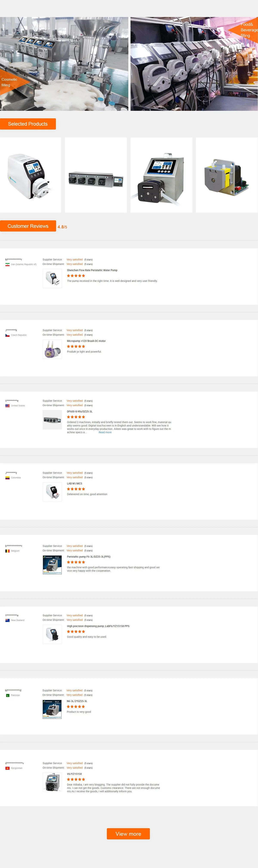Image resolution: width=258 pixels, height=868 pixels.
Task: Click the Micropump +12V Brush DC motor title
Action: [x=86, y=341]
